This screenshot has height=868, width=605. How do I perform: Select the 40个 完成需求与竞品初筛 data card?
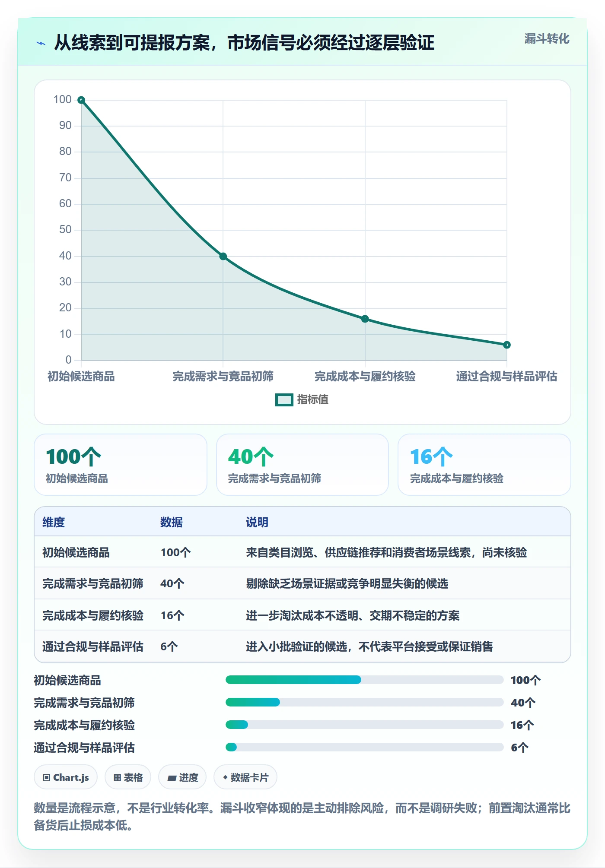(302, 465)
